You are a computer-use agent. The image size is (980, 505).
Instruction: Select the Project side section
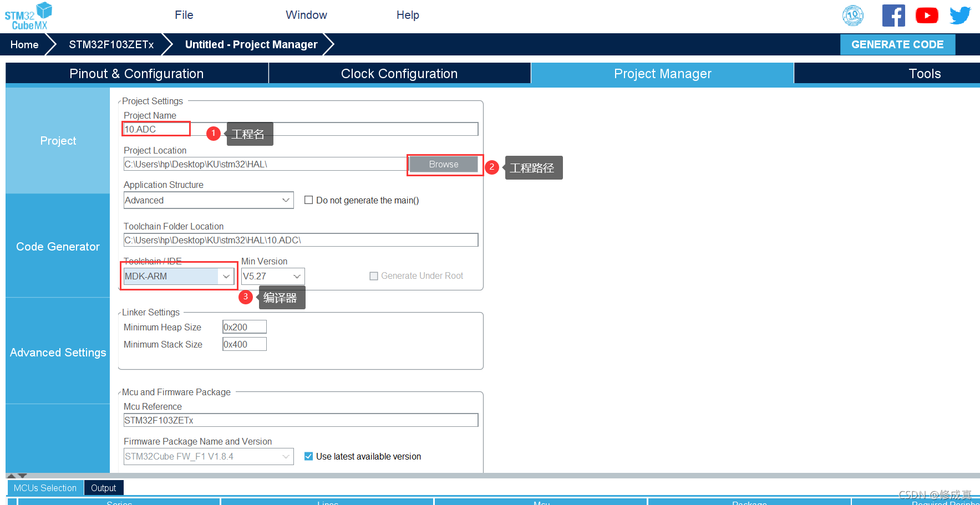click(58, 141)
